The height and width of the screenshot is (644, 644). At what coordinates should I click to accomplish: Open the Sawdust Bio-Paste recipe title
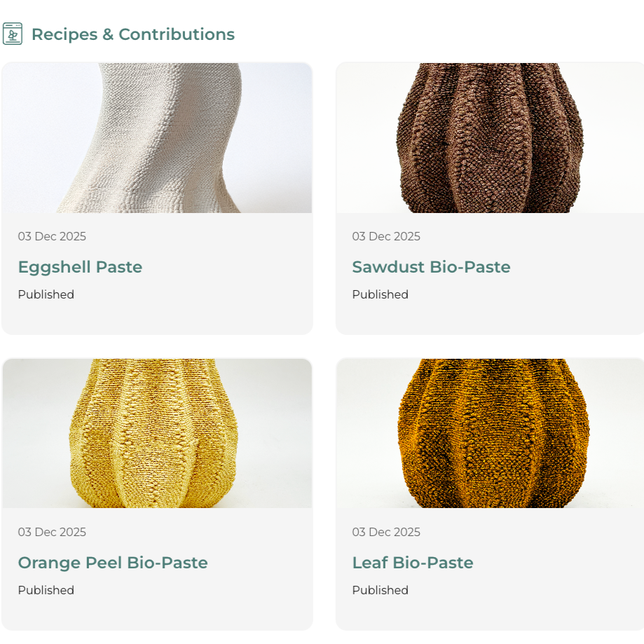click(x=431, y=267)
